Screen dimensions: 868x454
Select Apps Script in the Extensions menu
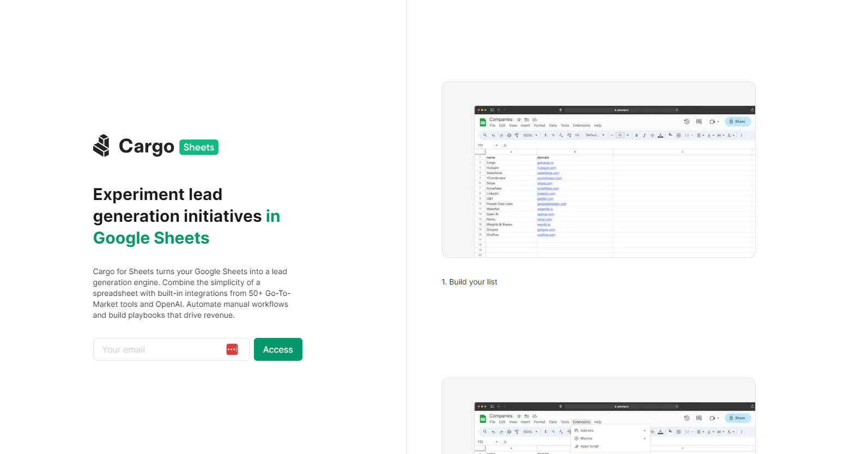[x=589, y=446]
